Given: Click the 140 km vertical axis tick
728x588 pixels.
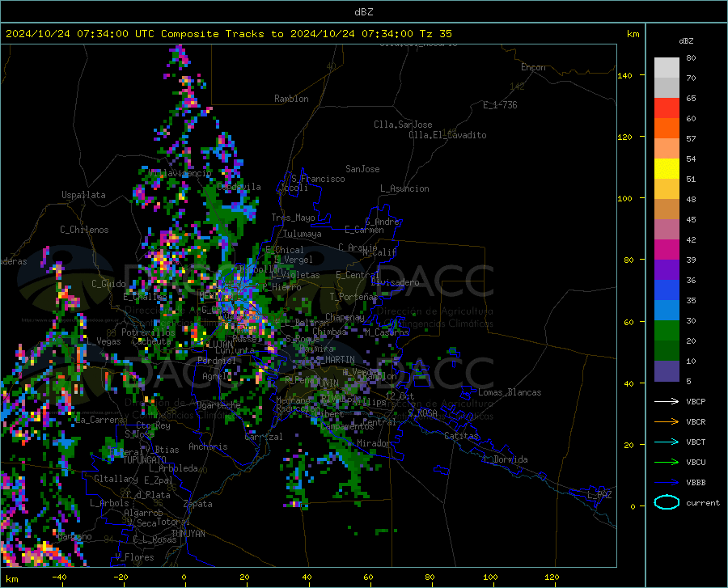Looking at the screenshot, I should pos(624,75).
